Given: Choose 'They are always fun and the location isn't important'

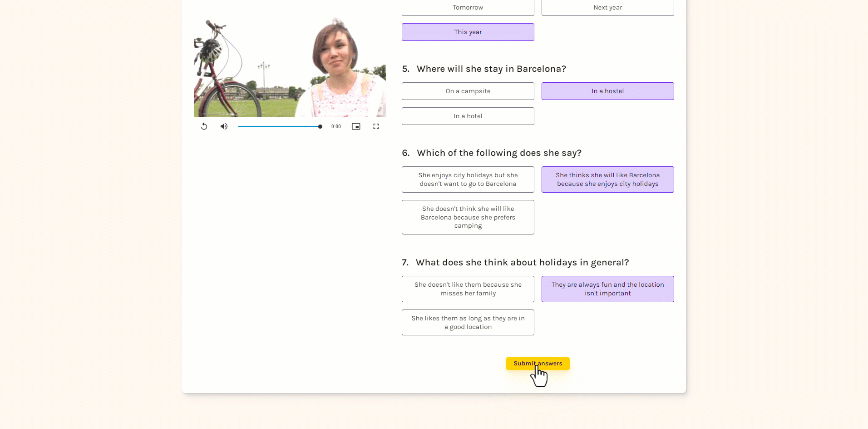Looking at the screenshot, I should (608, 289).
